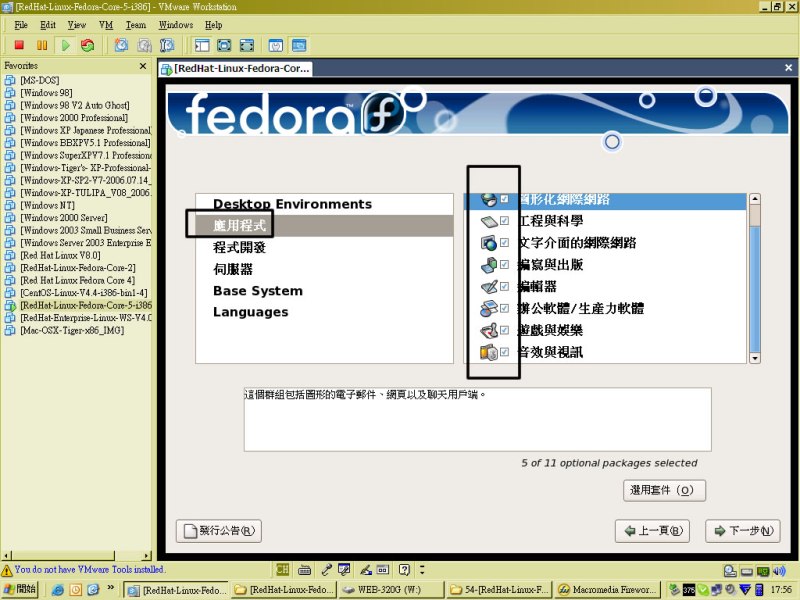This screenshot has width=800, height=600.
Task: Toggle the 編輯器 checkbox
Action: [x=505, y=287]
